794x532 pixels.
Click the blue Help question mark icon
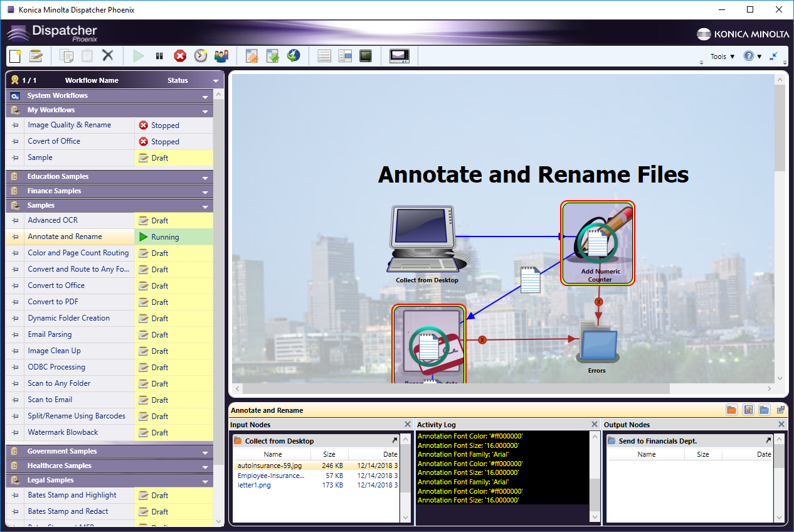[x=749, y=56]
